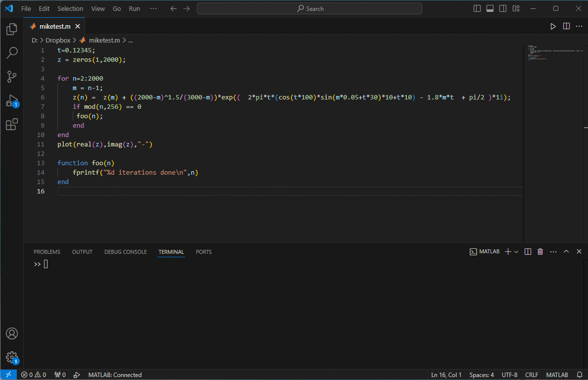This screenshot has width=588, height=380.
Task: Open the Selection menu
Action: tap(70, 8)
